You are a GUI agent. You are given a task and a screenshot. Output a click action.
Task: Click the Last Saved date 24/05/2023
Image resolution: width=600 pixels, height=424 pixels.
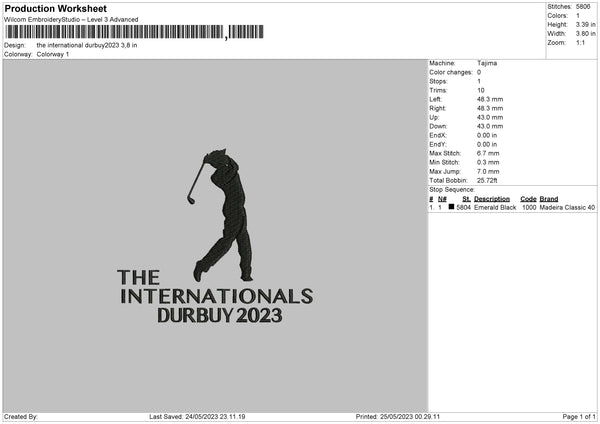[202, 417]
